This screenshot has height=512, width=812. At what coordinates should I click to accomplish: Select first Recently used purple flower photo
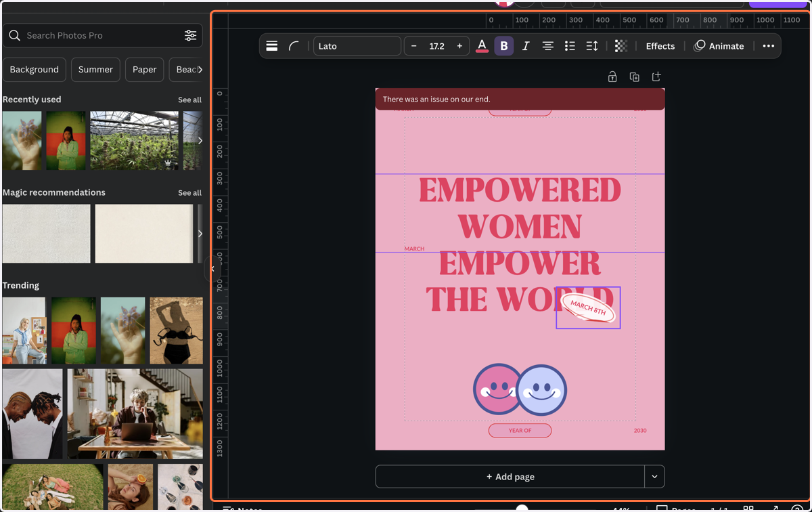tap(22, 141)
